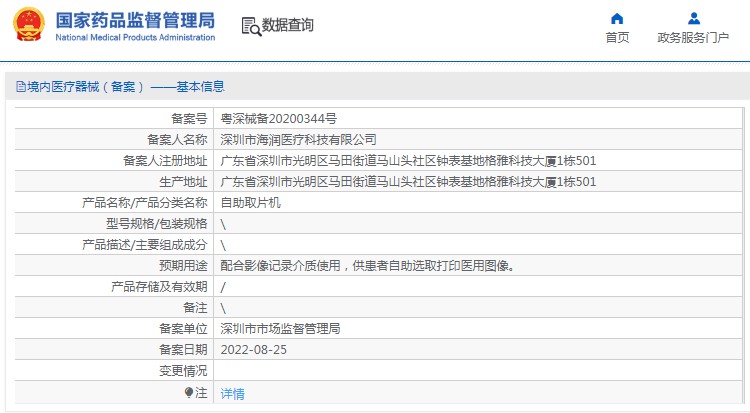Click the national emblem logo
750x413 pixels.
29,24
